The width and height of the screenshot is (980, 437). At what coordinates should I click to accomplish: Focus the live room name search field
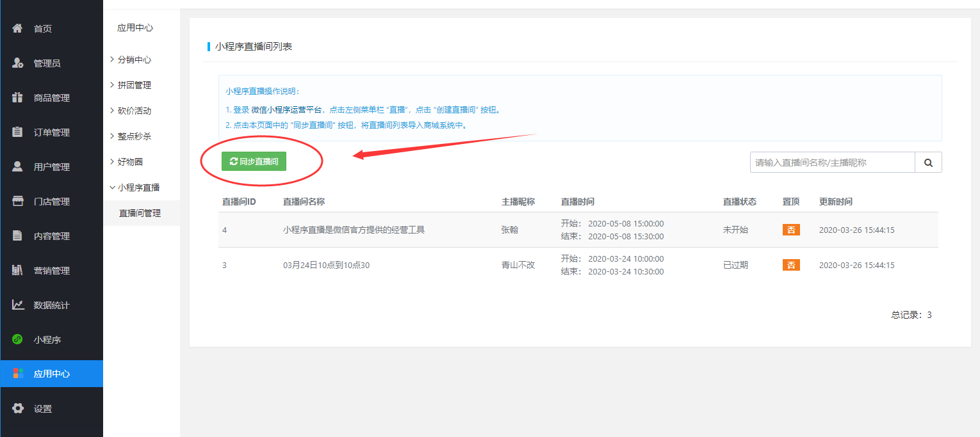[831, 163]
